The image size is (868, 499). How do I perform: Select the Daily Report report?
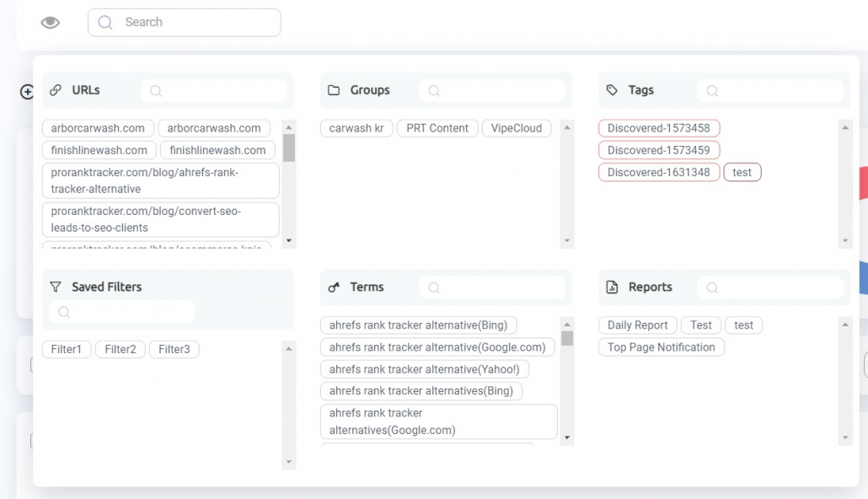click(638, 325)
